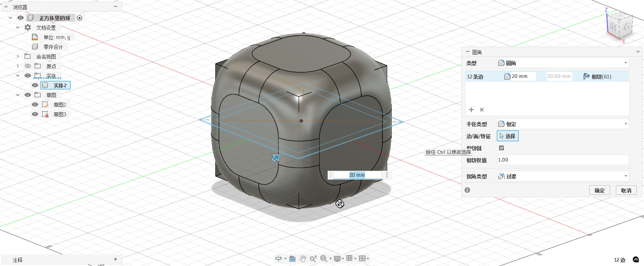Viewport: 644px width, 266px height.
Task: Hide the 实体 folder via eye icon
Action: [28, 76]
